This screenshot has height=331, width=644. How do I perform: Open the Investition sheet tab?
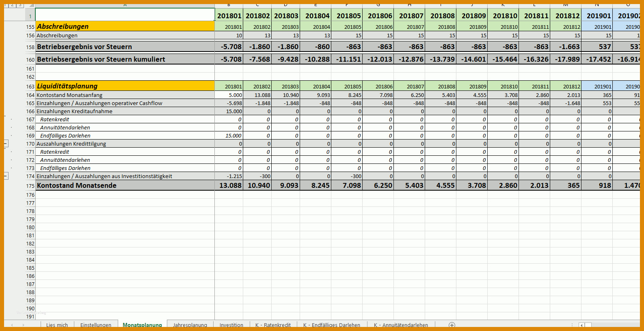coord(231,325)
